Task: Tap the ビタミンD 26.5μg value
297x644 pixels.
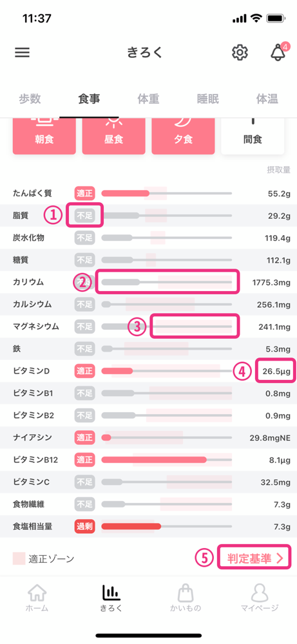Action: click(277, 372)
